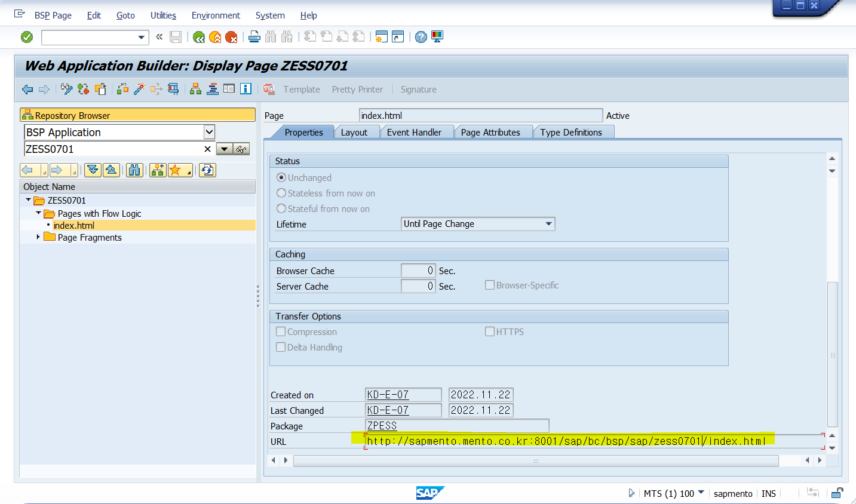Toggle the HTTPS checkbox
The height and width of the screenshot is (504, 856).
490,331
